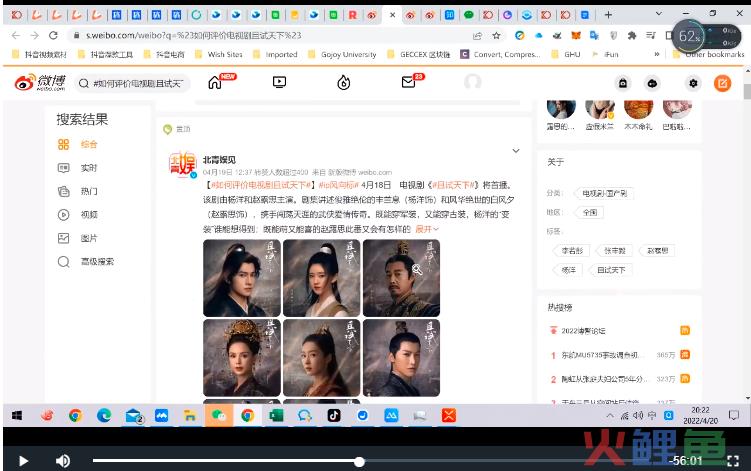The height and width of the screenshot is (471, 751).
Task: Click the video progress bar handle
Action: coord(359,462)
